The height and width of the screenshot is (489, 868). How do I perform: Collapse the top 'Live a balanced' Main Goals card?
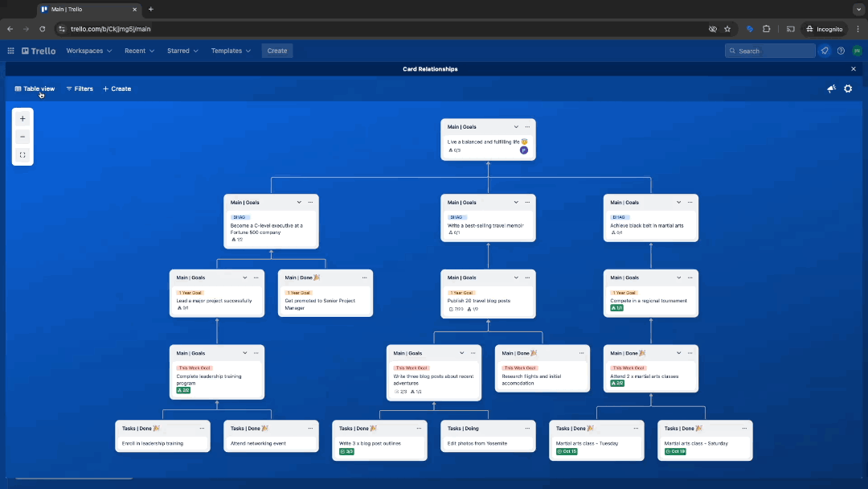pos(516,126)
